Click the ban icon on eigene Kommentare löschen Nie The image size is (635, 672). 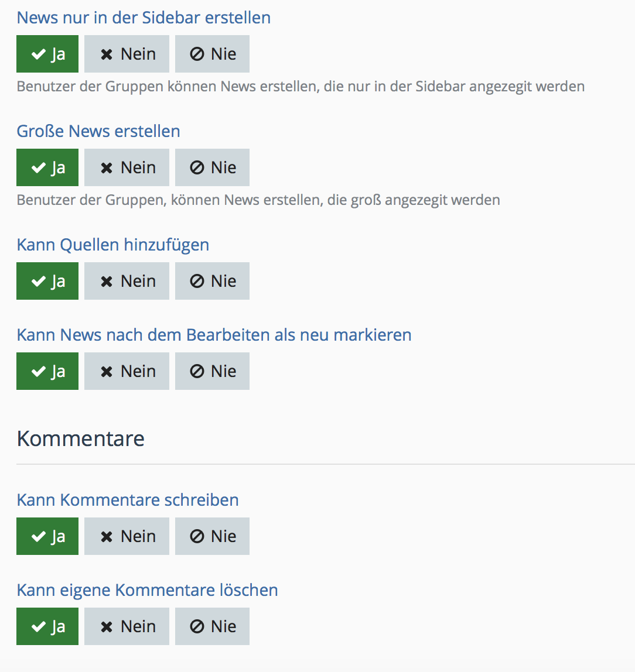pyautogui.click(x=197, y=627)
